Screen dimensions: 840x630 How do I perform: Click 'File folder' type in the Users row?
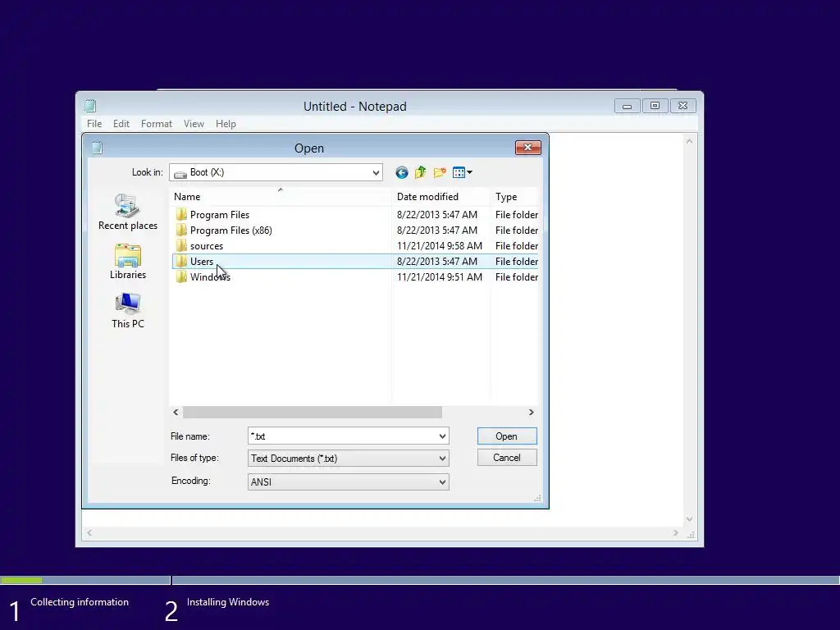(517, 262)
